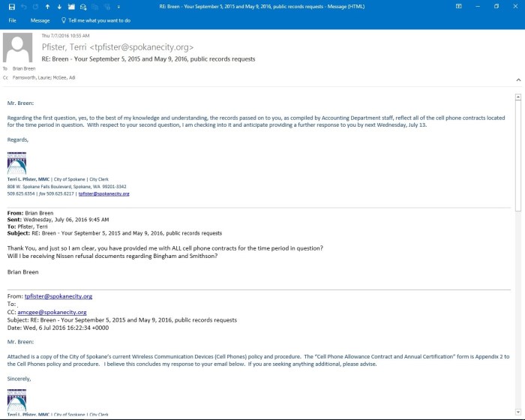The width and height of the screenshot is (525, 420).
Task: Click the City of Spokane logo in signature
Action: [x=16, y=163]
